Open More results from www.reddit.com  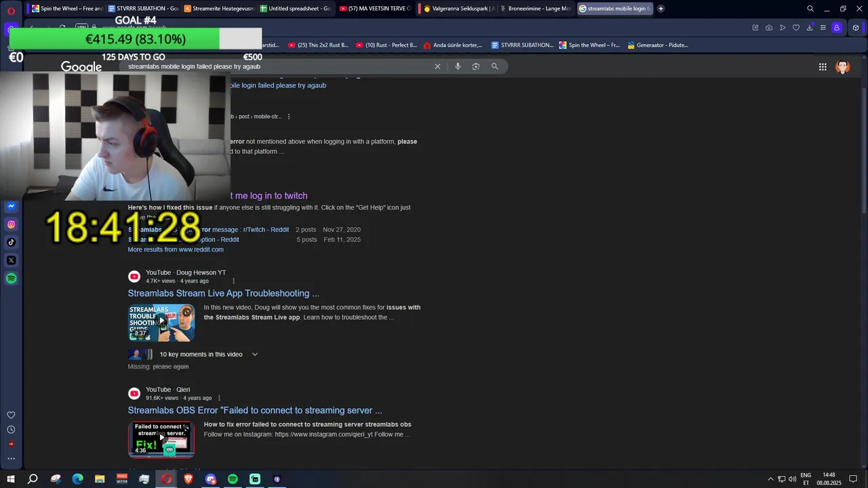tap(176, 249)
